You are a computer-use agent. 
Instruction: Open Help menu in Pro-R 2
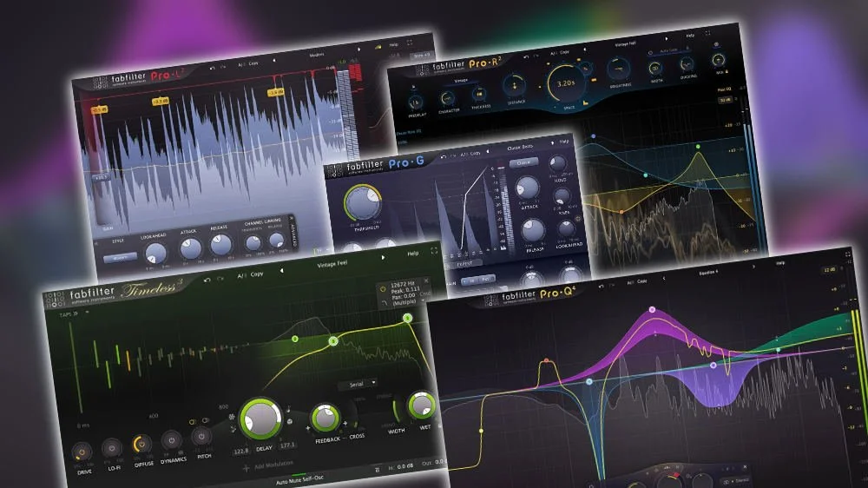[x=690, y=36]
